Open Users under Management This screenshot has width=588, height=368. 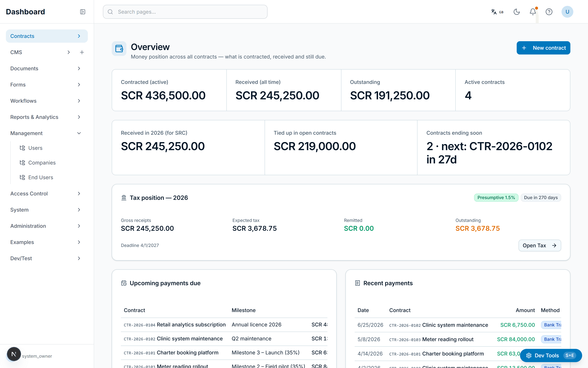click(35, 148)
